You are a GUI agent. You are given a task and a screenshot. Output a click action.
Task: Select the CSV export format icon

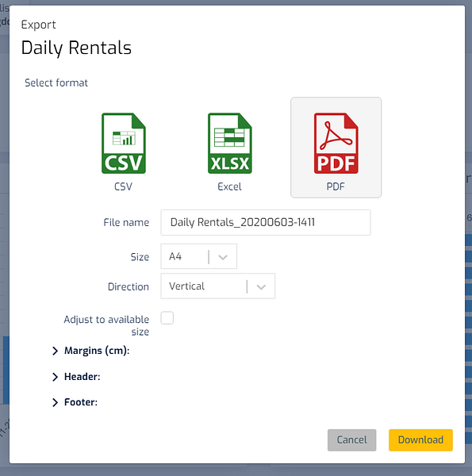click(x=123, y=144)
